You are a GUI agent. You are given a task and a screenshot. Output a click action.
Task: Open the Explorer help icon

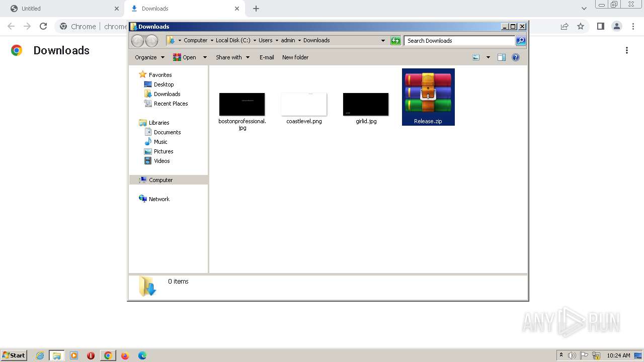click(x=516, y=57)
